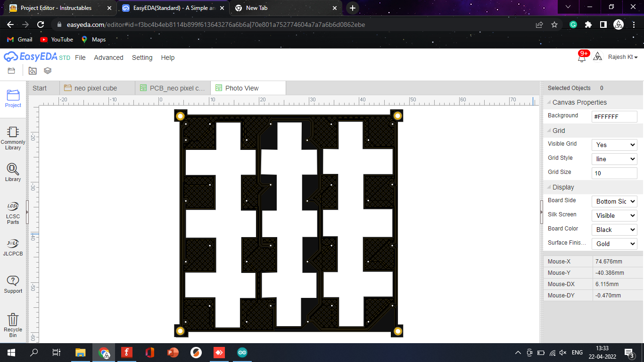Open the Layers toolbar icon

(x=47, y=70)
